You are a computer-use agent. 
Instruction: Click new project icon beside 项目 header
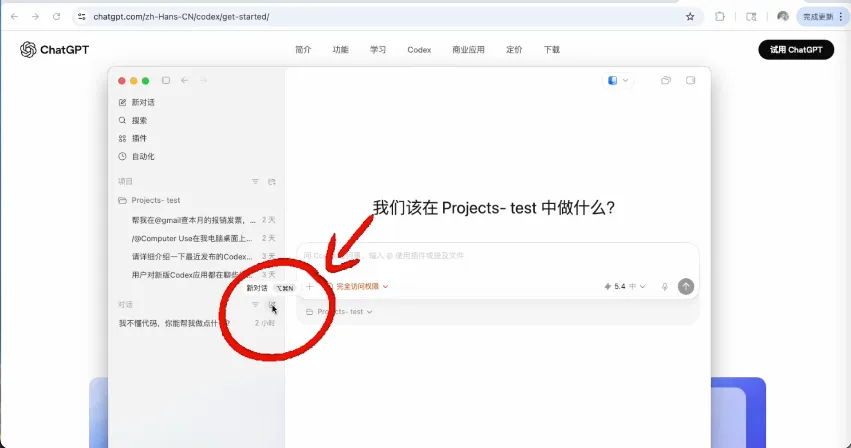point(272,181)
